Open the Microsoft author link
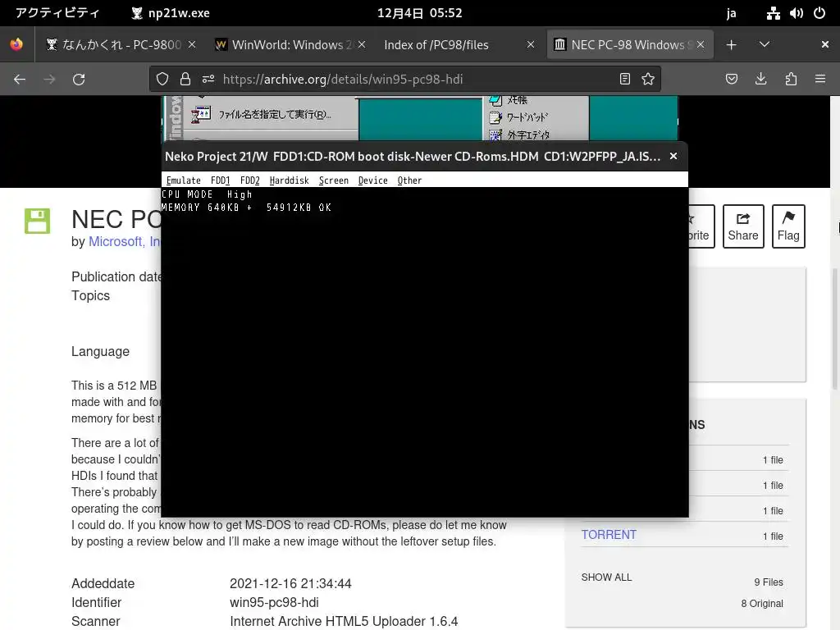The width and height of the screenshot is (840, 630). coord(125,242)
